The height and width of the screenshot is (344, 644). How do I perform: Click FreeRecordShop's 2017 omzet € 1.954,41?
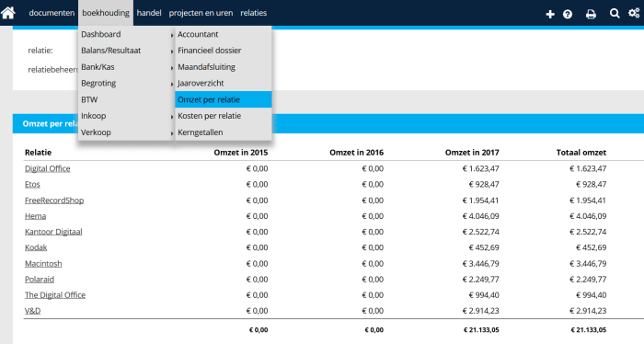(x=480, y=201)
